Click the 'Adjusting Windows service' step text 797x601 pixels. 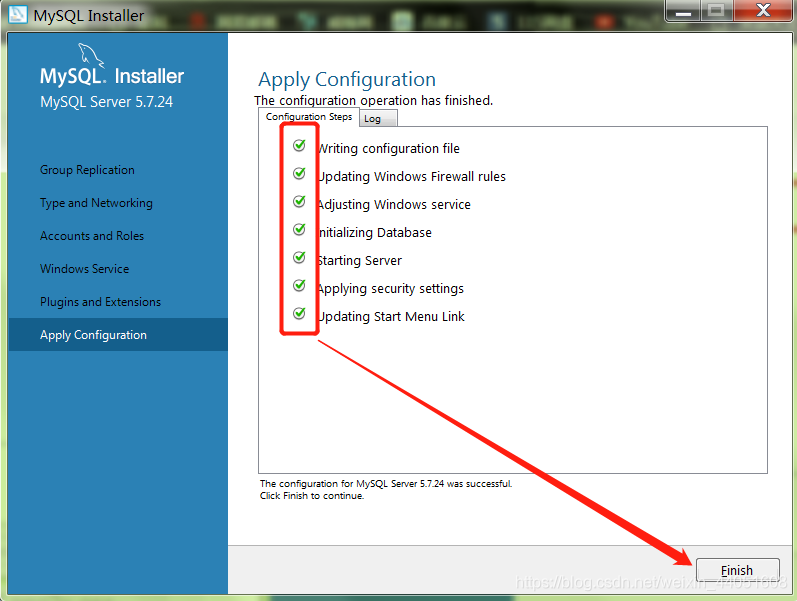(394, 204)
